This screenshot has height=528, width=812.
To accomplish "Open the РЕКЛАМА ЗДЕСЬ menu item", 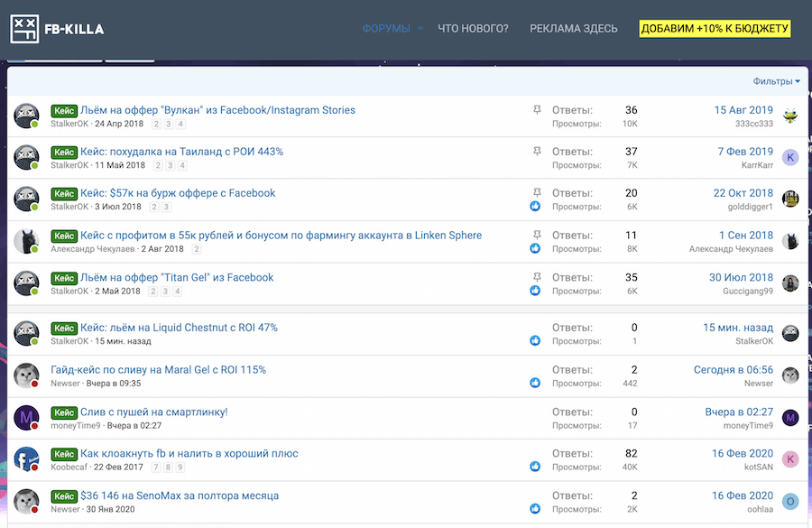I will coord(574,29).
